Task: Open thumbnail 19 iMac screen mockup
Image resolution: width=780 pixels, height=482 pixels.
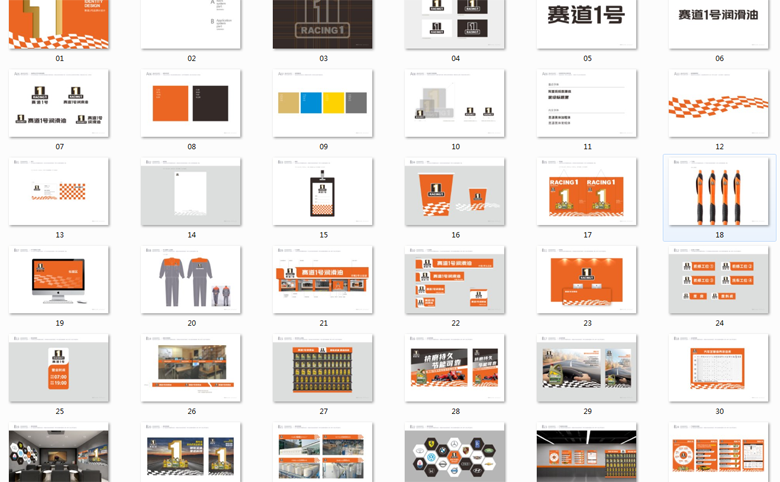Action: 59,280
